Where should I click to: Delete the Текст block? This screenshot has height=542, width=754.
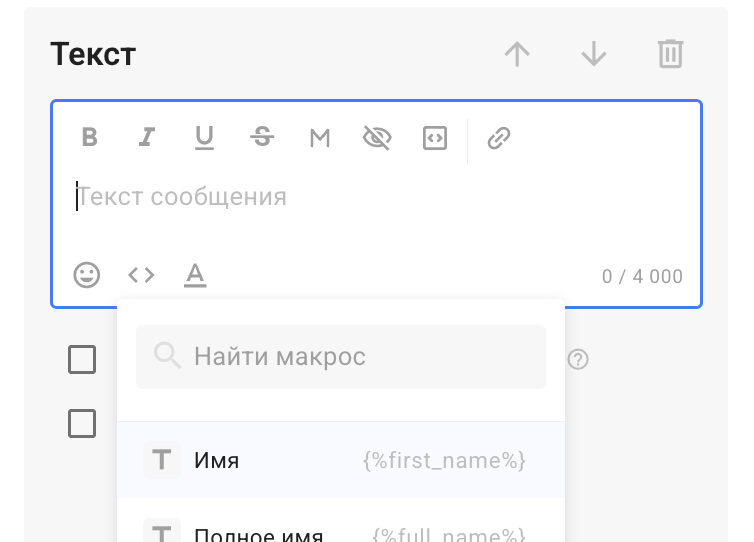point(670,54)
